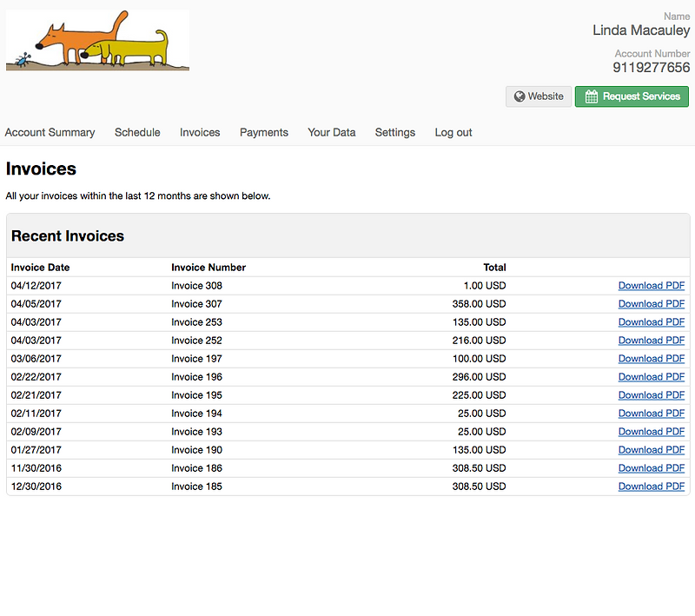Screen dimensions: 695x616
Task: Download PDF for Invoice 190
Action: click(652, 450)
